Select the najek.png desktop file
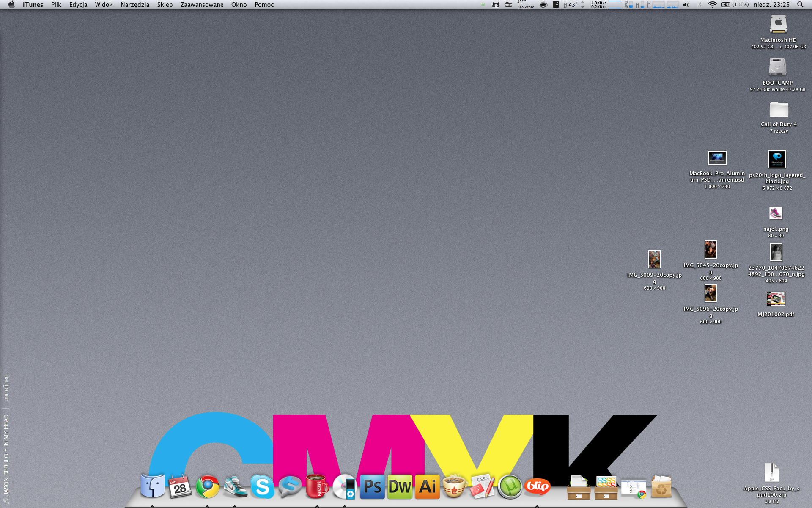Viewport: 812px width, 508px height. tap(775, 213)
